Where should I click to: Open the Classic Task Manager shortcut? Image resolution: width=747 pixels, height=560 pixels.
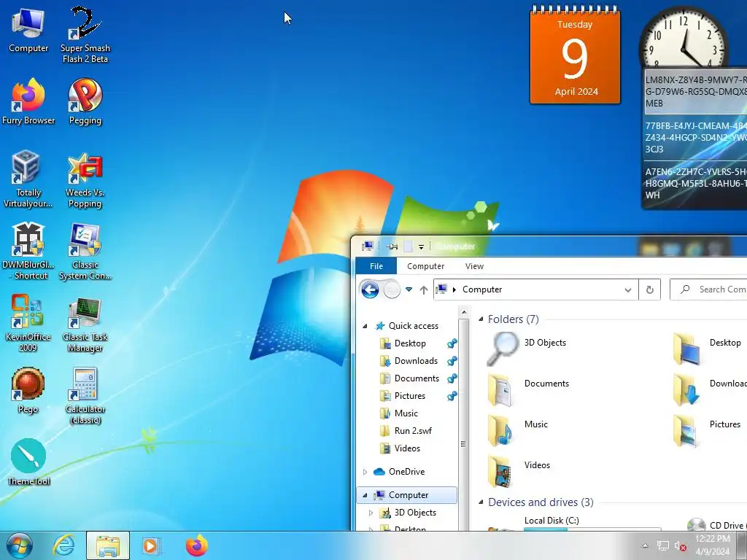click(x=85, y=323)
